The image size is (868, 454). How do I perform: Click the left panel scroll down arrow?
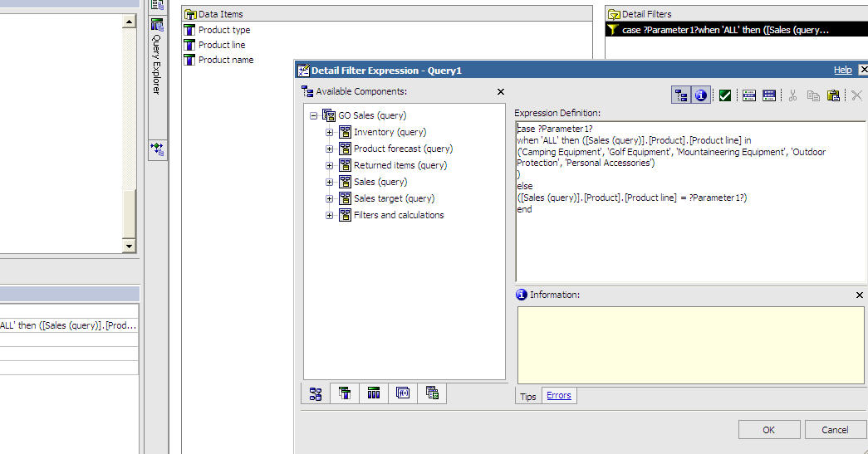pyautogui.click(x=129, y=246)
